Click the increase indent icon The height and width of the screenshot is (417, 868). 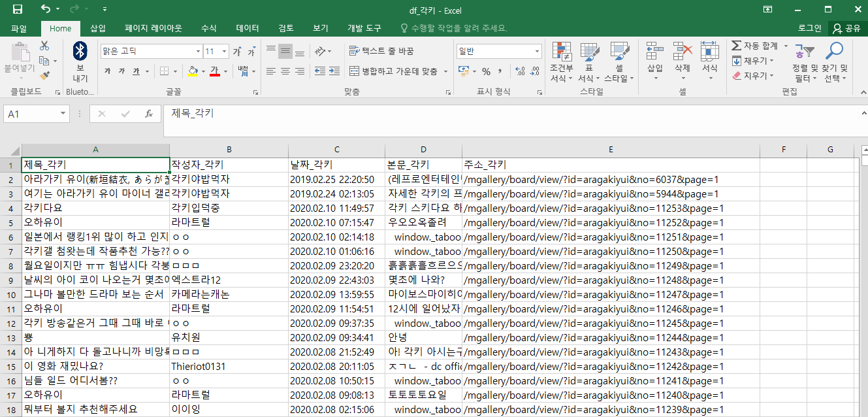click(334, 71)
